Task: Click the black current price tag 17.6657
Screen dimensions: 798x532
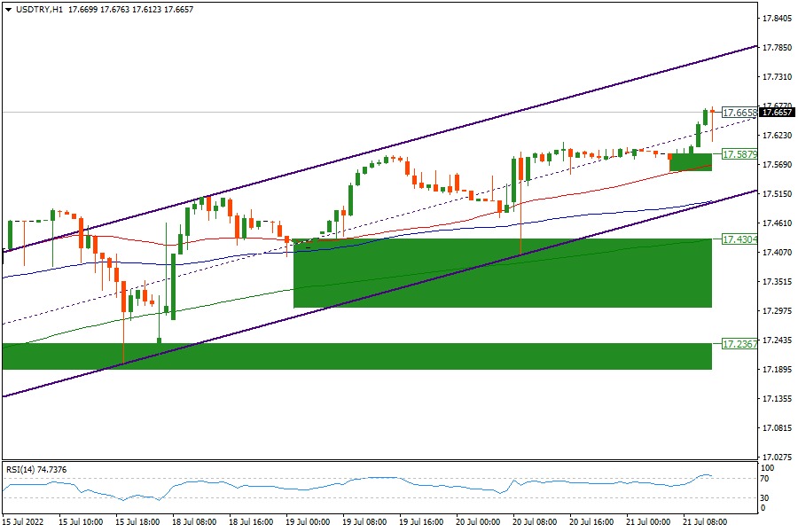Action: click(x=777, y=113)
